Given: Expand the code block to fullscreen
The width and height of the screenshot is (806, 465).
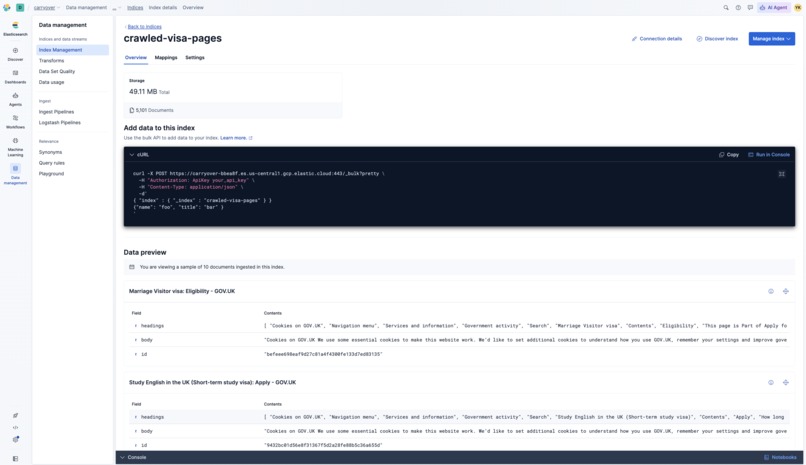Looking at the screenshot, I should pos(781,174).
